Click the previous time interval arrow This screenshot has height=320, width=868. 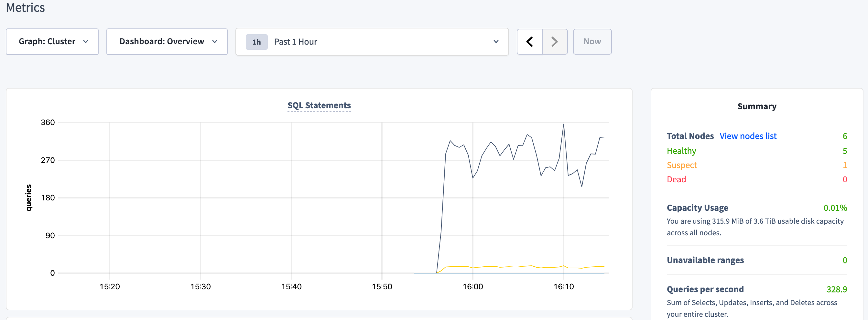point(529,41)
